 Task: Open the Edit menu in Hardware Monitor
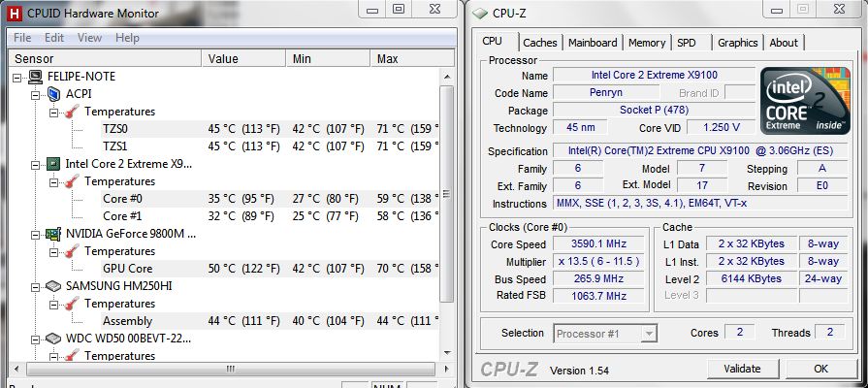[x=54, y=38]
